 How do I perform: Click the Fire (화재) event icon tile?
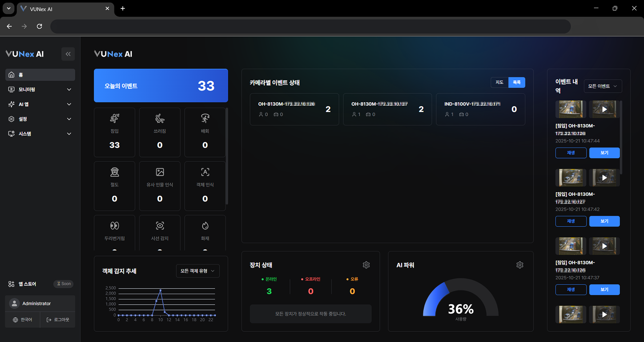pos(205,232)
